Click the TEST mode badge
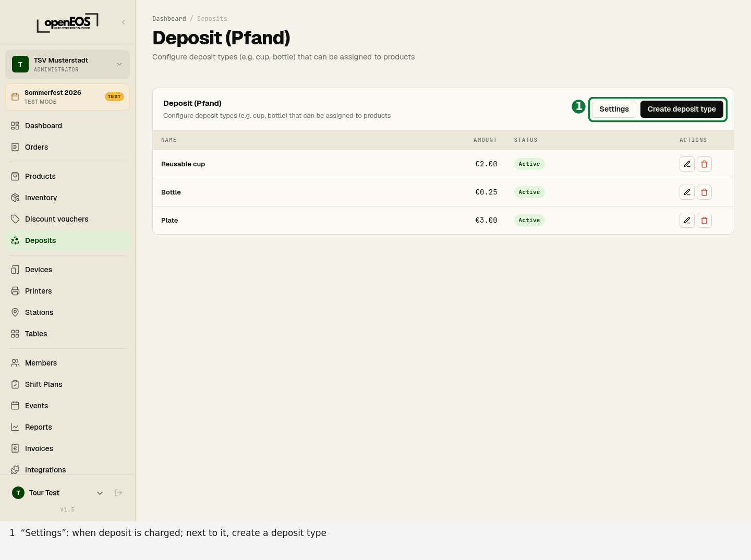The image size is (751, 560). (114, 97)
